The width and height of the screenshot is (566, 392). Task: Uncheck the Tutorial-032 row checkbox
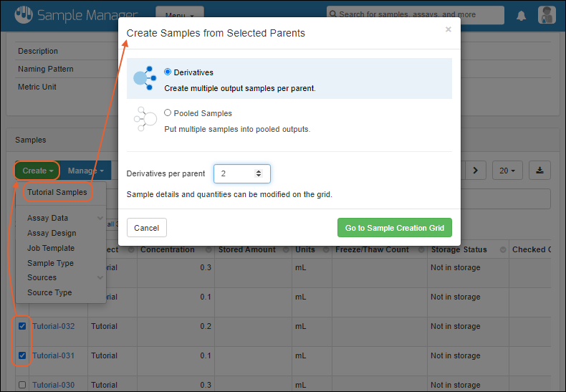pos(22,326)
